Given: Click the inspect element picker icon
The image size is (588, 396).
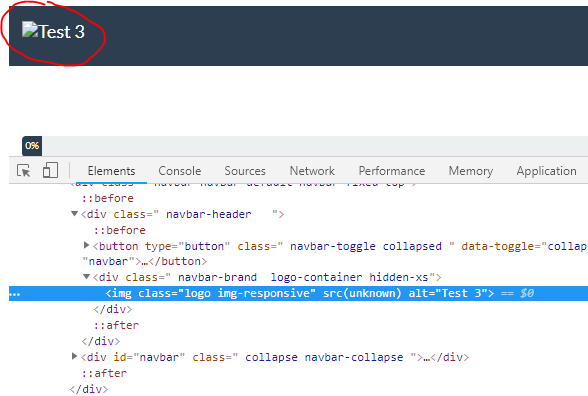Looking at the screenshot, I should click(24, 171).
